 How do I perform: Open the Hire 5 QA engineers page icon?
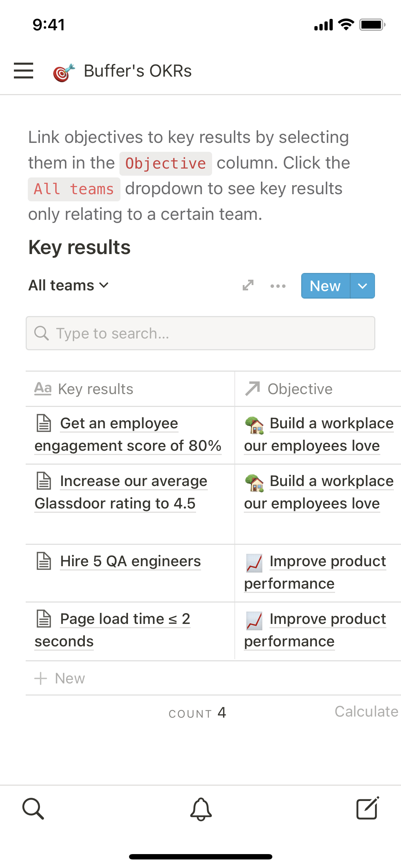point(44,561)
